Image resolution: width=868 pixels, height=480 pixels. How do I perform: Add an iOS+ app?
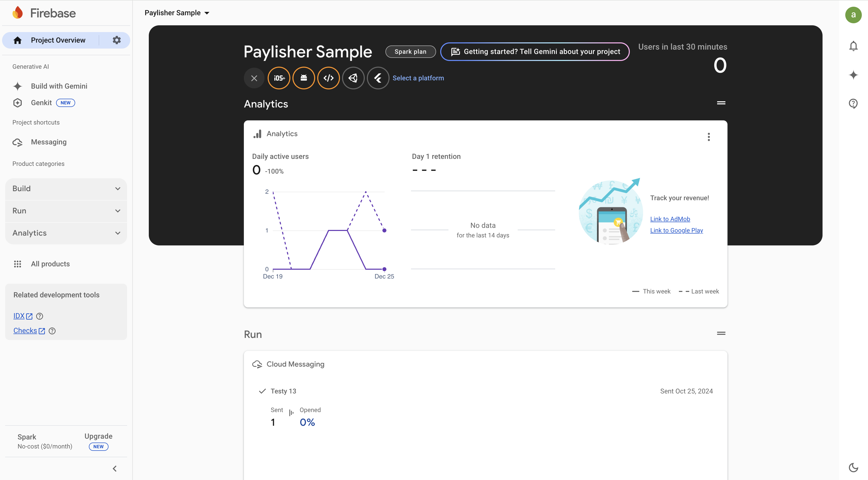(279, 78)
